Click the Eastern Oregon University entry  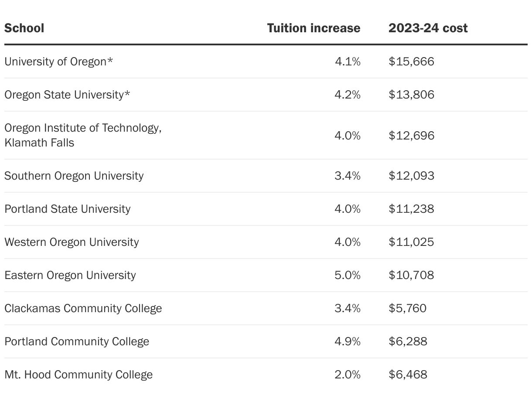tap(70, 275)
